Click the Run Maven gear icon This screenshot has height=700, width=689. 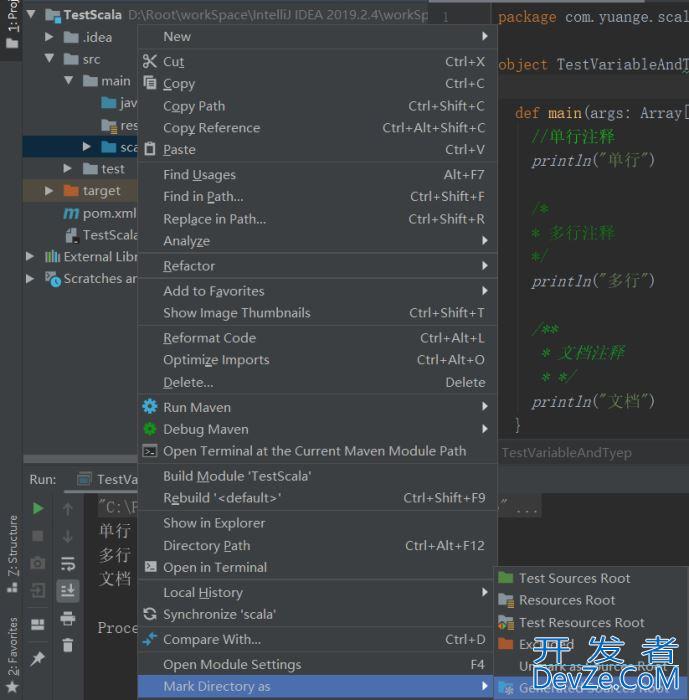(150, 406)
